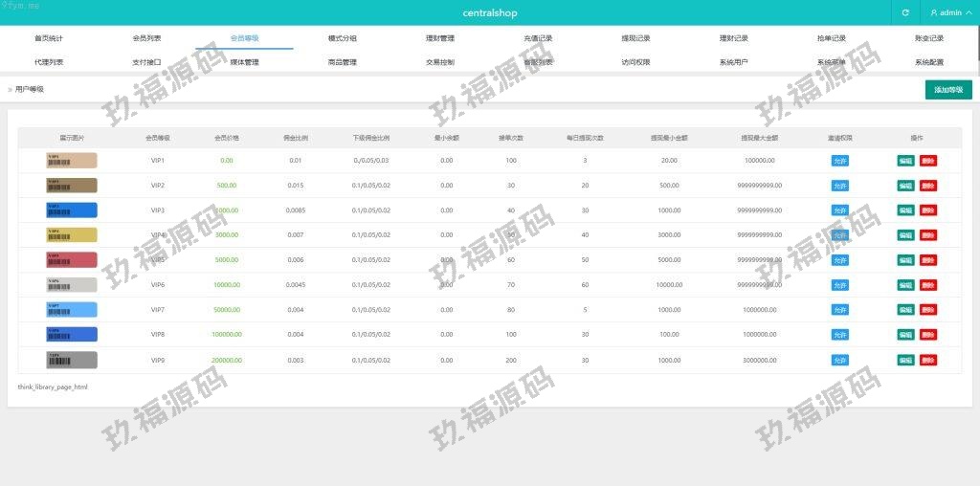Toggle the 允许 permission for VIP4

pyautogui.click(x=839, y=235)
